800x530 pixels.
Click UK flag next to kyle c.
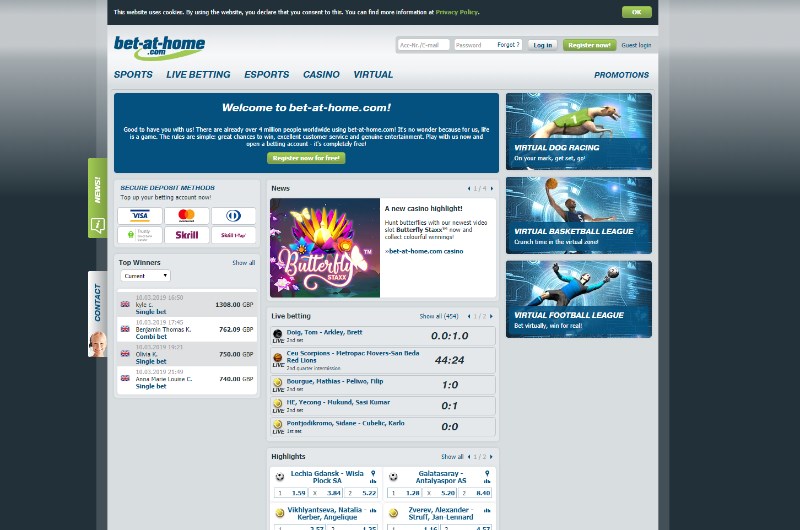tap(125, 304)
